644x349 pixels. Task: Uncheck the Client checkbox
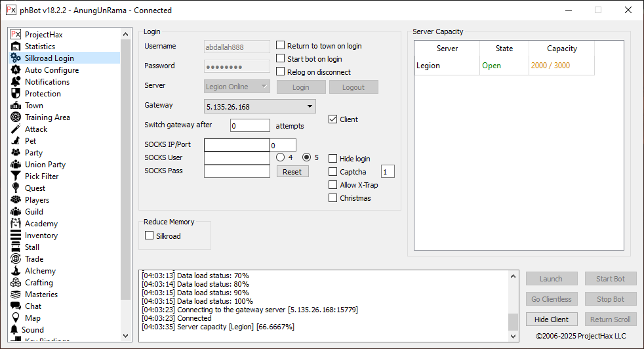[x=333, y=119]
